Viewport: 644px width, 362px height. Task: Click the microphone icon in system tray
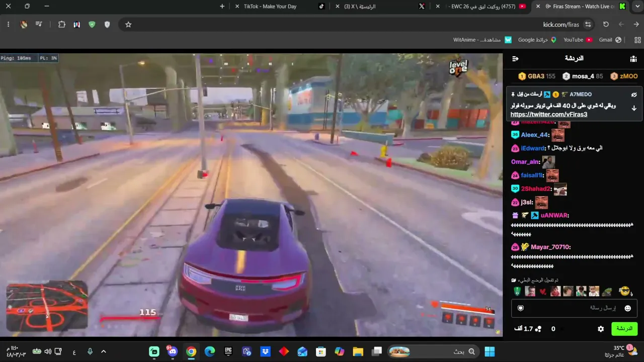pyautogui.click(x=90, y=351)
